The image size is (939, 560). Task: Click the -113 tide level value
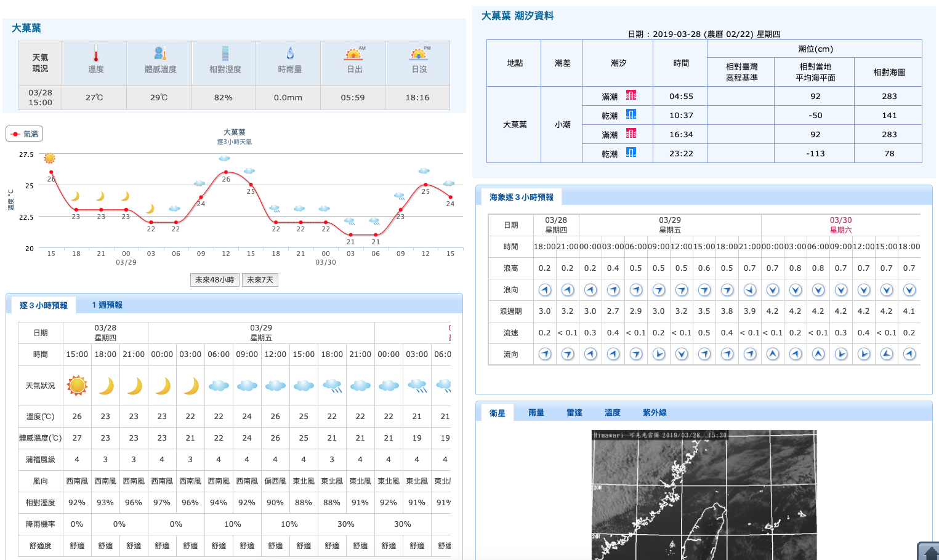coord(815,153)
